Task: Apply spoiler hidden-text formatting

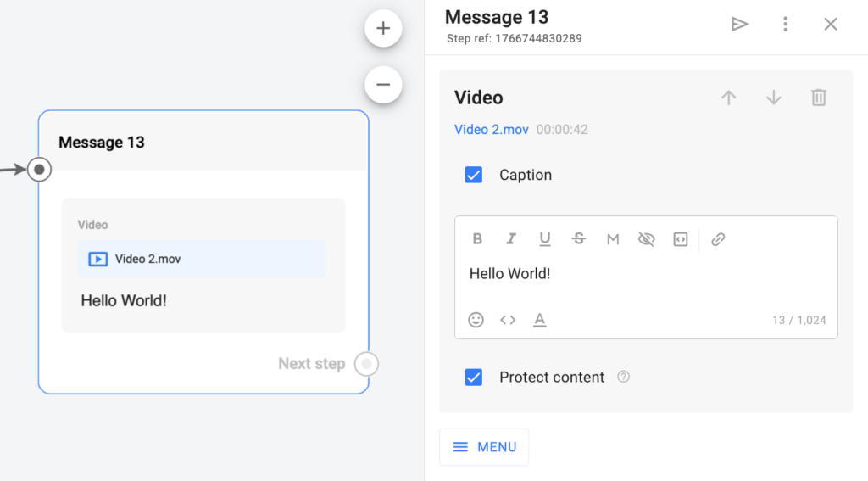Action: point(647,239)
